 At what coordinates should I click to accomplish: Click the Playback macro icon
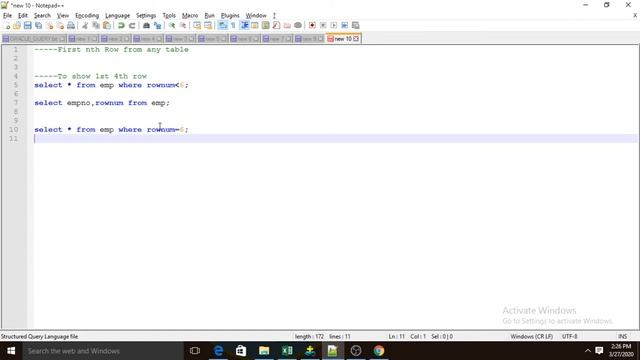pos(334,25)
